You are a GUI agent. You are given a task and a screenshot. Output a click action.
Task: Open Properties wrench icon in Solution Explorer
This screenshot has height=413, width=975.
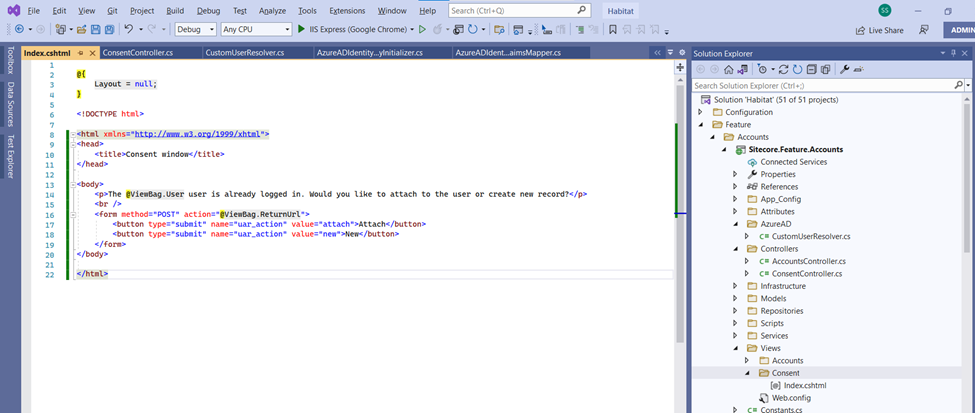[844, 70]
